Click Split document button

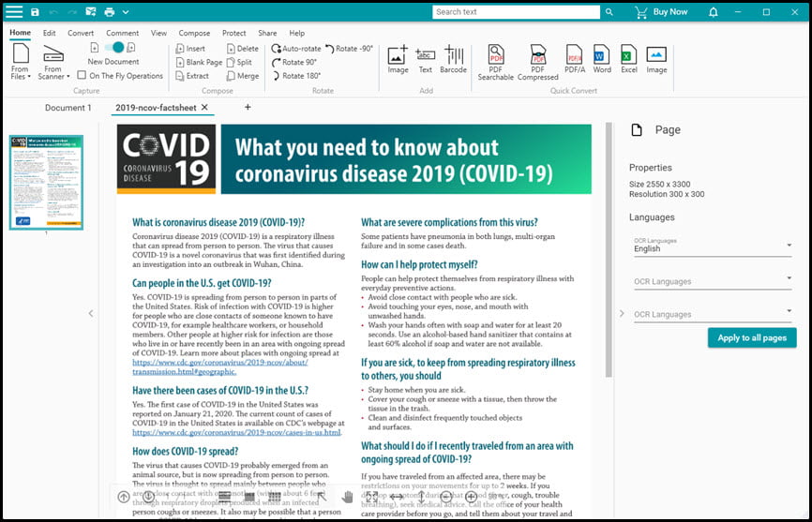pyautogui.click(x=239, y=62)
